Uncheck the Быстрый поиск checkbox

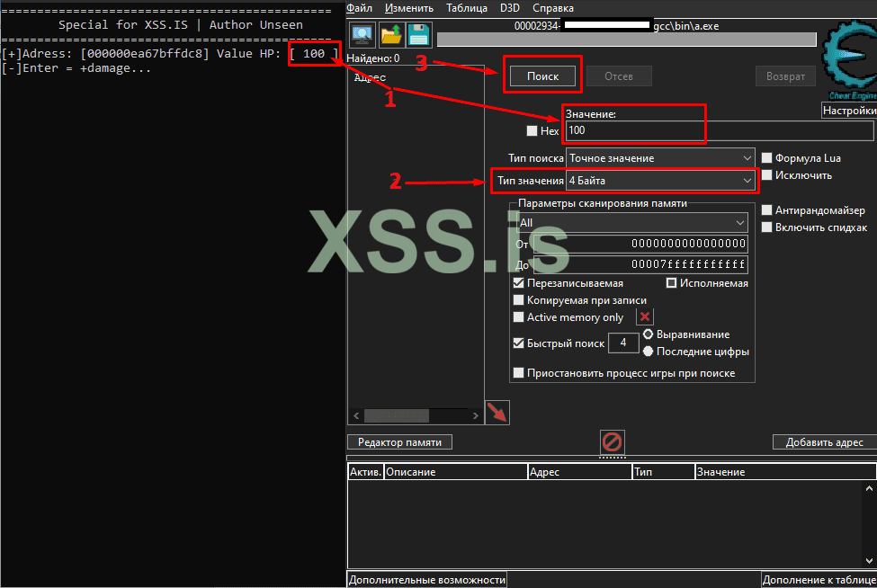tap(518, 343)
